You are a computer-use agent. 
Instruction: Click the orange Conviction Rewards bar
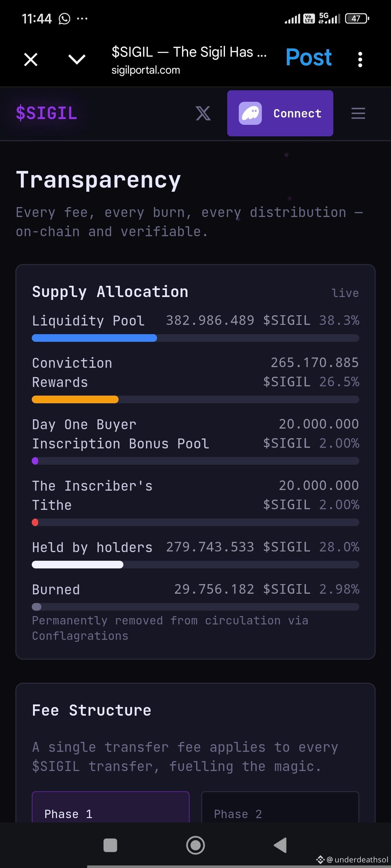coord(75,400)
